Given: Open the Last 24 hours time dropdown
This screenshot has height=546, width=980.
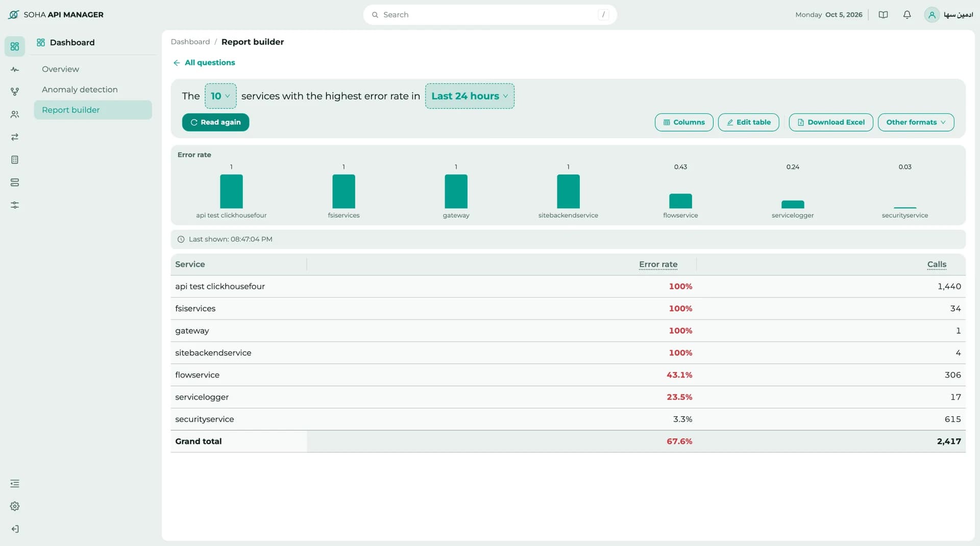Looking at the screenshot, I should tap(470, 96).
